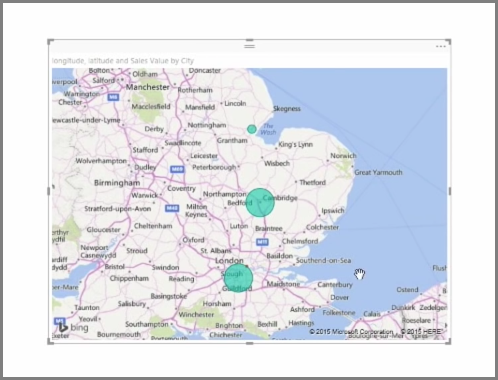This screenshot has height=380, width=498.
Task: Click the left edge middle resize handle
Action: pos(49,191)
